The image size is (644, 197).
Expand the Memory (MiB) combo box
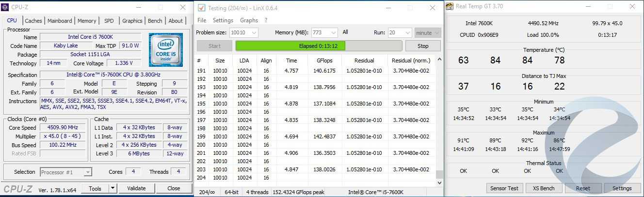click(333, 33)
